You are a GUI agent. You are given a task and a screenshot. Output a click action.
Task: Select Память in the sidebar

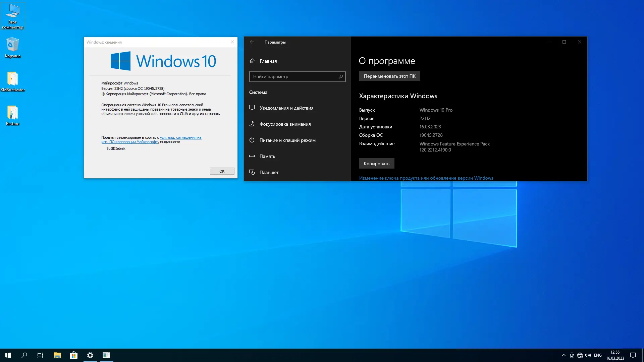click(267, 156)
